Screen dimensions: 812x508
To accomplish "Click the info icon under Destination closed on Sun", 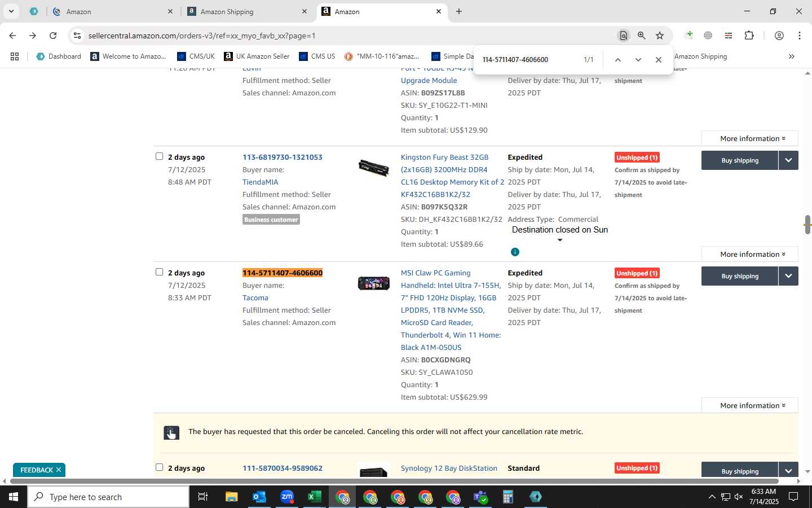I will pos(515,252).
